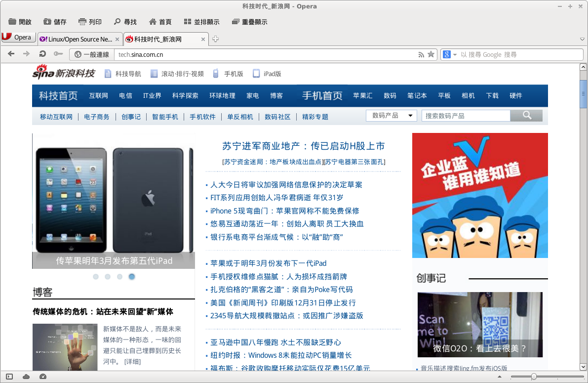This screenshot has width=588, height=383.
Task: Click the Opera Turbo speedometer icon
Action: click(x=43, y=377)
